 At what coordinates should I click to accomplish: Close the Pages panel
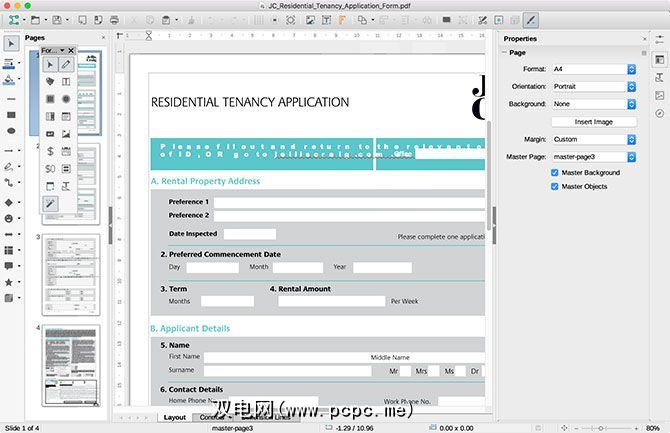point(103,38)
